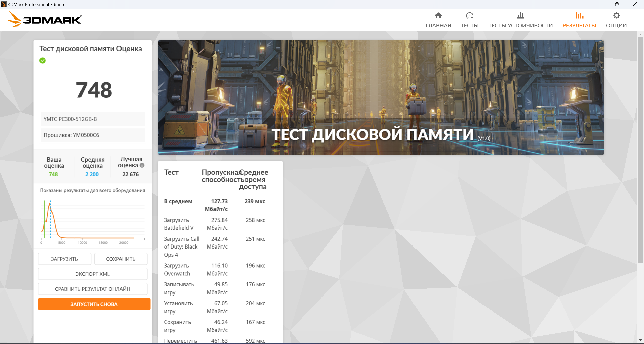
Task: Click the Загрузить Overwatch row label
Action: click(x=177, y=270)
